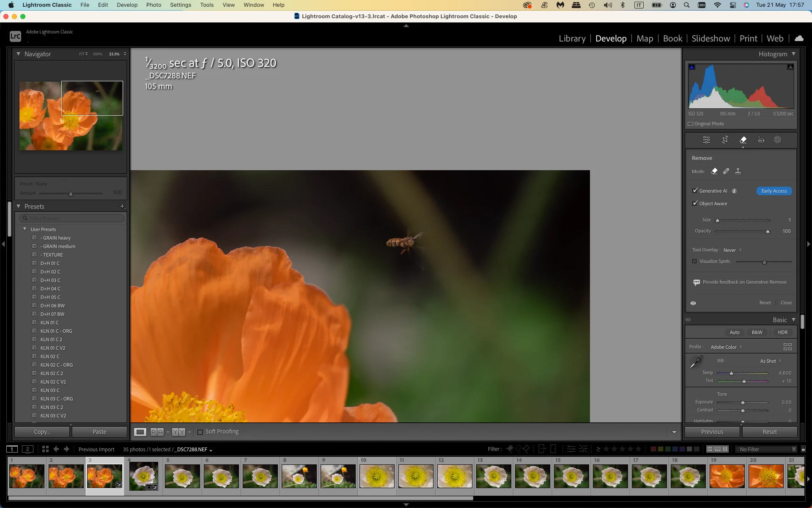Switch Remove mode to Clone stamp
The image size is (812, 508).
coord(738,171)
